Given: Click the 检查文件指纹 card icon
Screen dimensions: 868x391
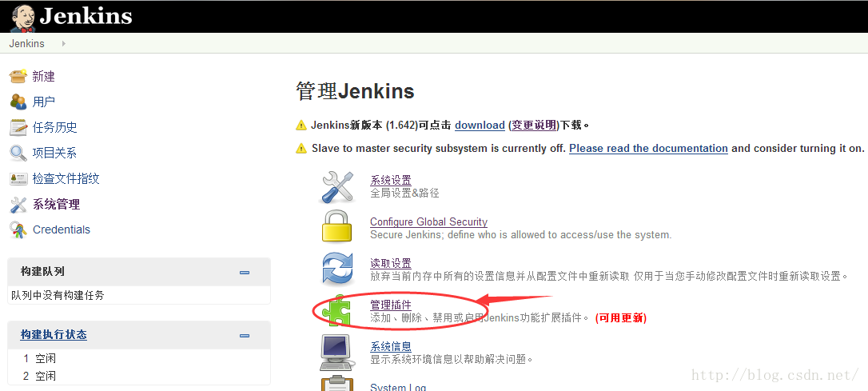Looking at the screenshot, I should point(18,179).
